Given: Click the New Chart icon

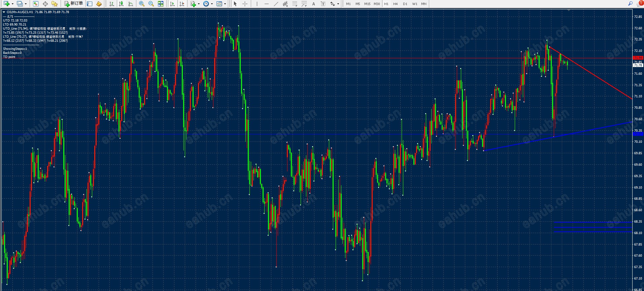Looking at the screenshot, I should pyautogui.click(x=6, y=4).
